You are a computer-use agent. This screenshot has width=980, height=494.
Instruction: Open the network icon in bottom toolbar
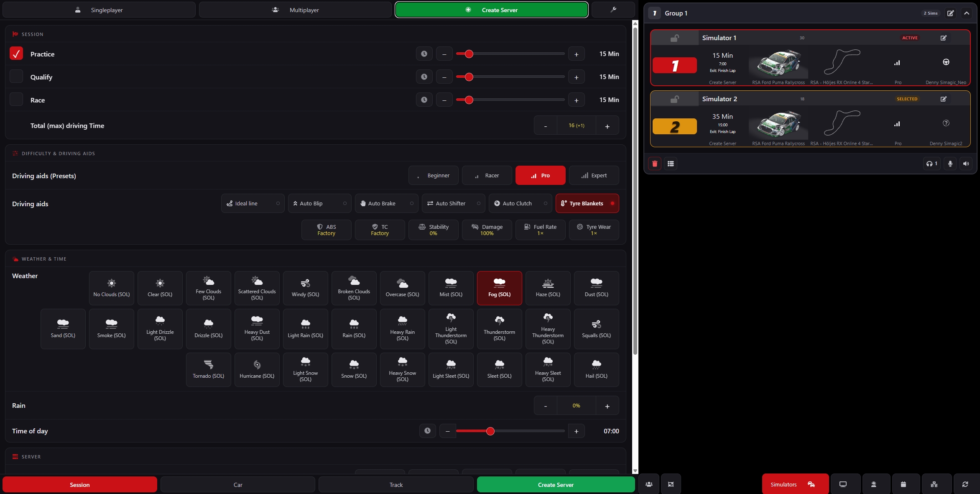934,484
